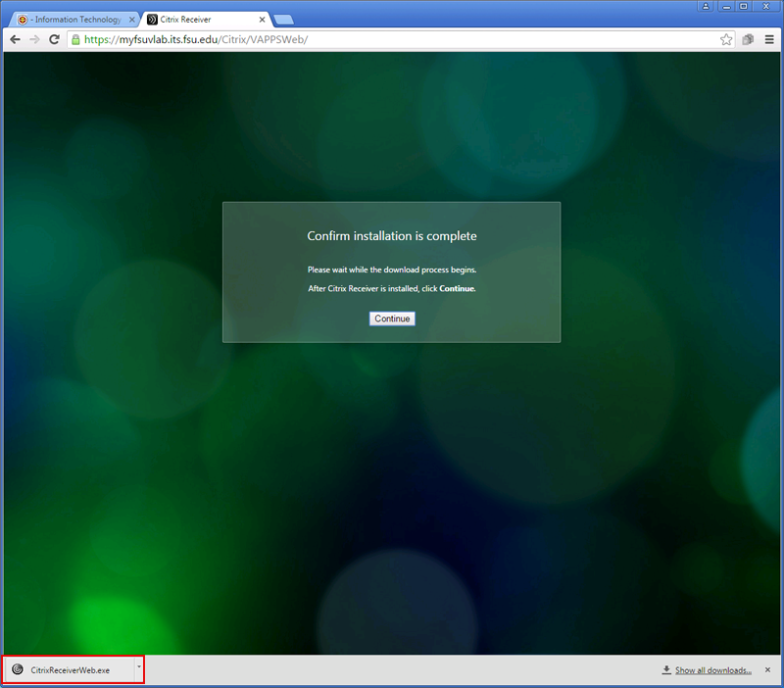The height and width of the screenshot is (688, 784).
Task: Bookmark this page with the star icon
Action: [x=726, y=39]
